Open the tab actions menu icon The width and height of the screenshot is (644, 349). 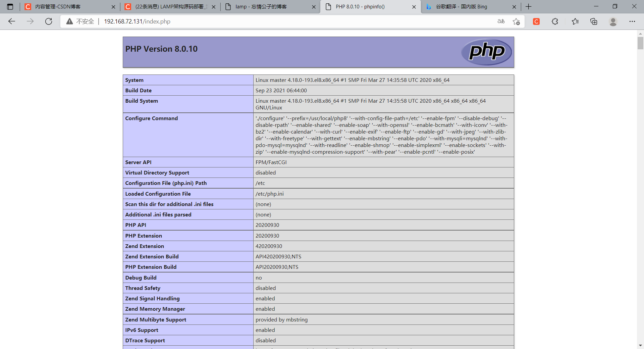(x=10, y=7)
